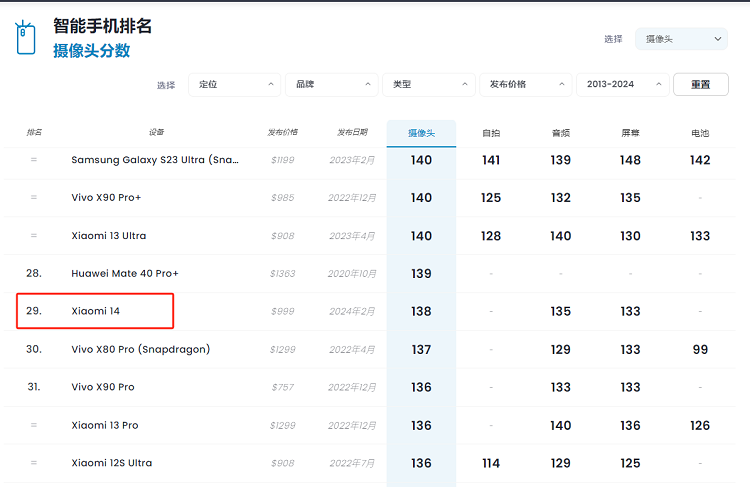Click the 重置 reset button
Viewport: 750px width, 487px height.
[x=701, y=85]
